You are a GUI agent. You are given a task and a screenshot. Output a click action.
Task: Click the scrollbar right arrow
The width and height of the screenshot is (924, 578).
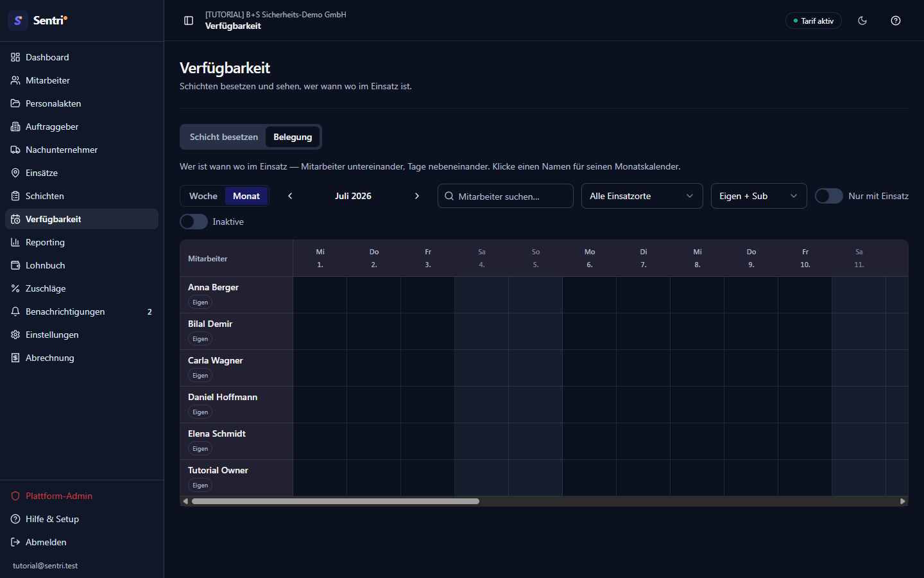pyautogui.click(x=902, y=501)
